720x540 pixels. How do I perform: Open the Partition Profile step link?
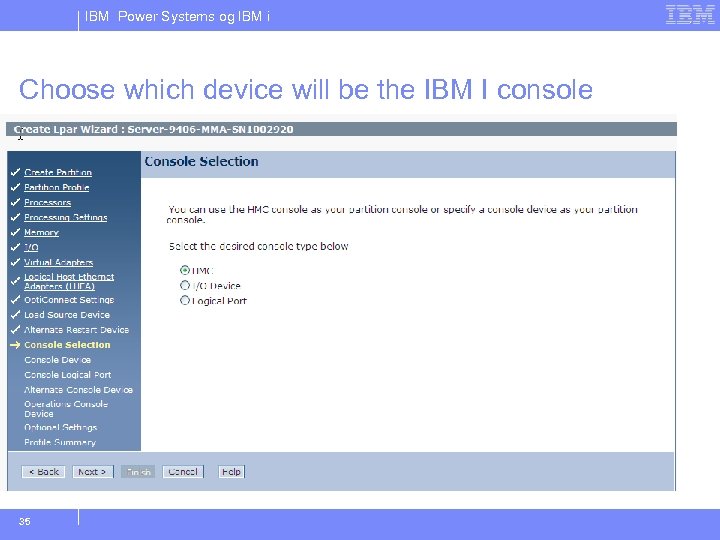coord(56,187)
